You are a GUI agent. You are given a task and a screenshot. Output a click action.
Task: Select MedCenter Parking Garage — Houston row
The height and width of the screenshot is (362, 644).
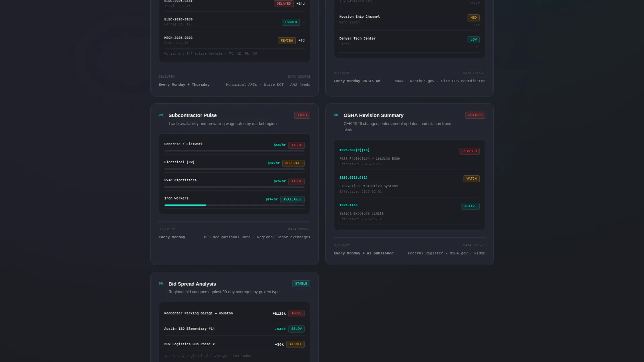click(234, 313)
